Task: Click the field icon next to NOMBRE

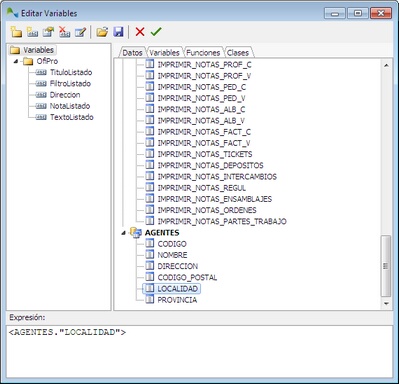Action: pos(150,255)
